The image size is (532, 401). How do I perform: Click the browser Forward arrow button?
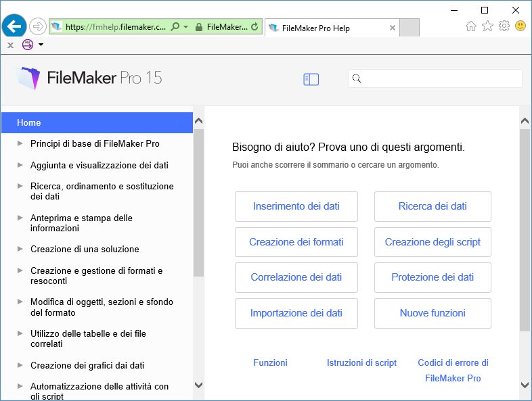point(38,26)
